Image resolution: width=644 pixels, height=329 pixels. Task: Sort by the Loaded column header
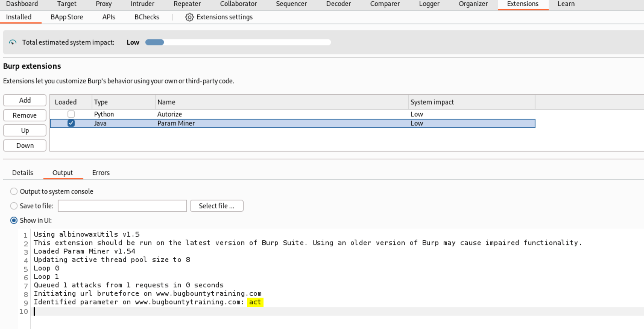[x=71, y=102]
